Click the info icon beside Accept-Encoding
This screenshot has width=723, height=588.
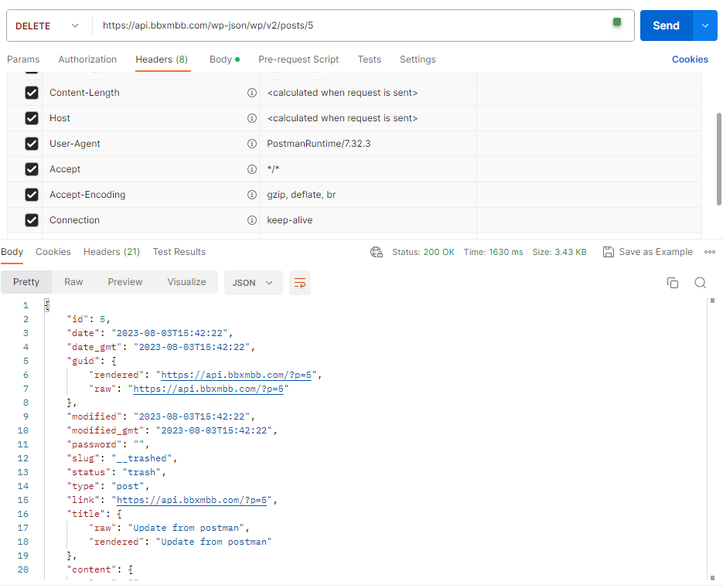coord(251,195)
